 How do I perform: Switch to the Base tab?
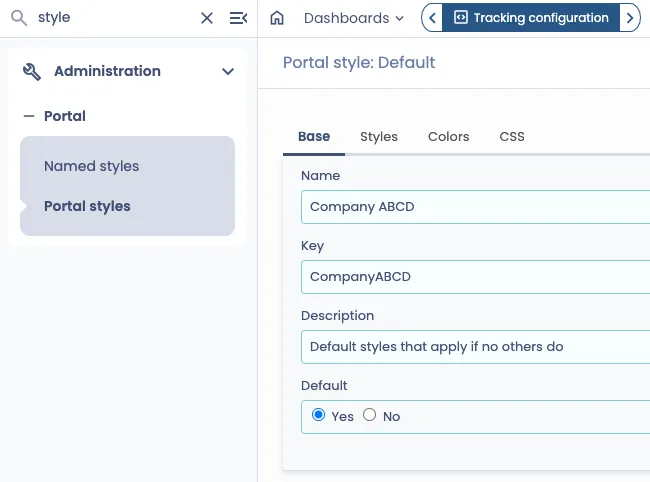314,137
